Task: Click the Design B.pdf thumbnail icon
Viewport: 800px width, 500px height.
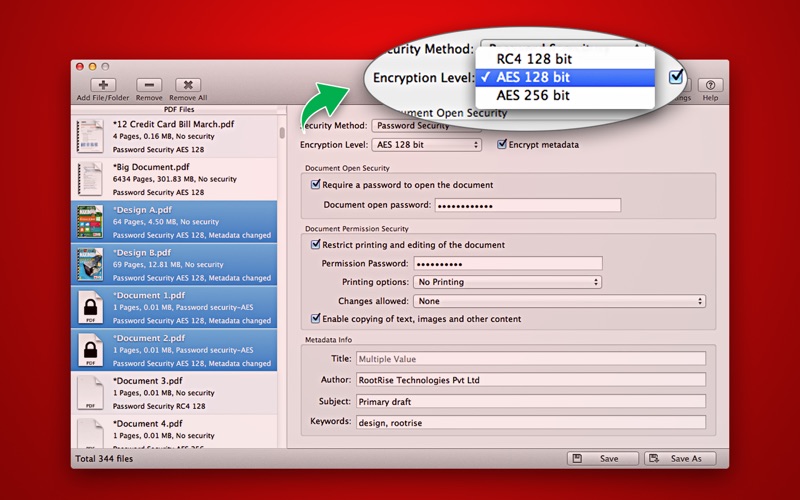Action: (x=91, y=265)
